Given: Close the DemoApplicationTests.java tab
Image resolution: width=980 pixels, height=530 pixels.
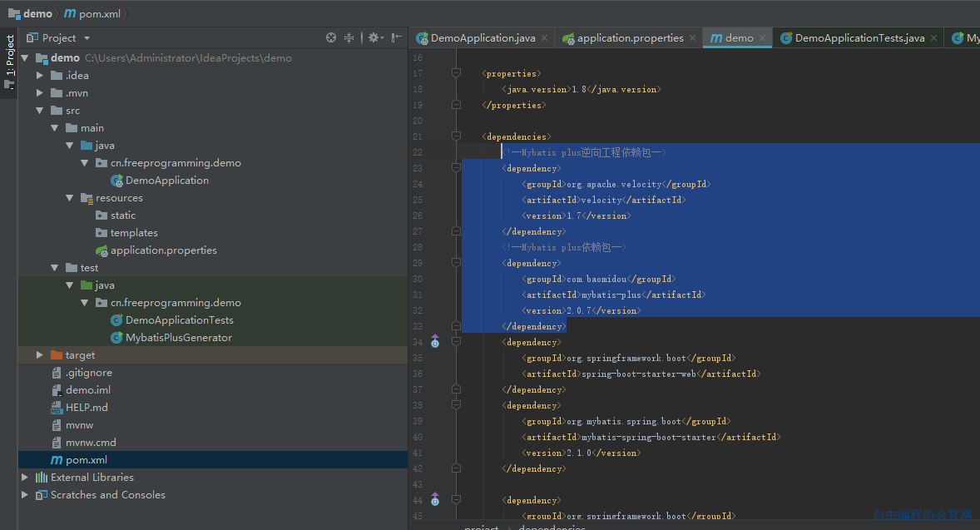Looking at the screenshot, I should 933,38.
